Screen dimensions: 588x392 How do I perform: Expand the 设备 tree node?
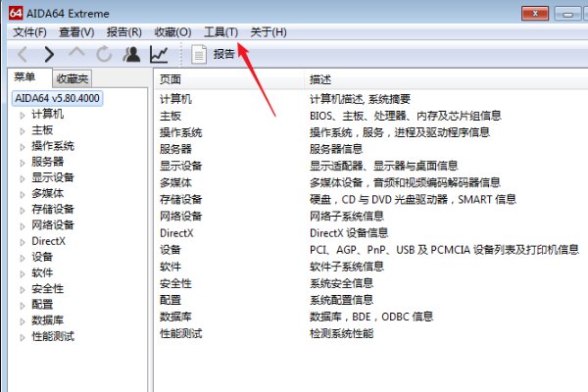coord(23,258)
